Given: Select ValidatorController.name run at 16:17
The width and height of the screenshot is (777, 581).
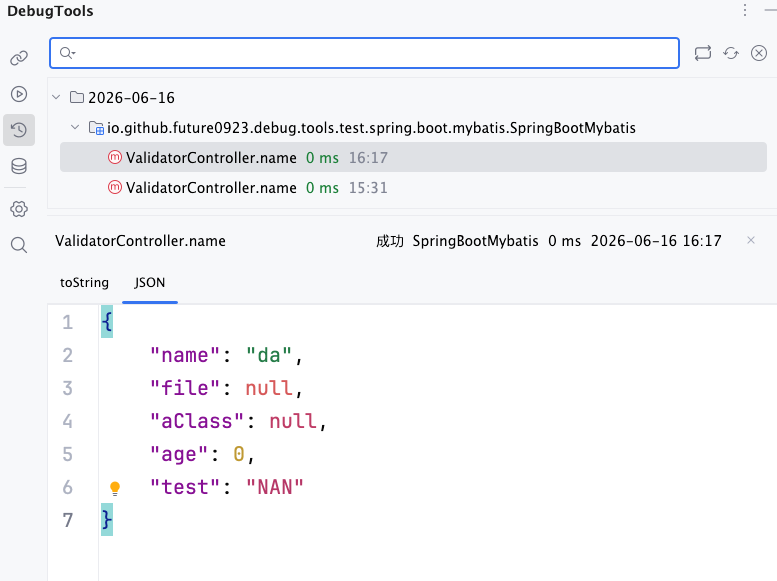Looking at the screenshot, I should point(413,157).
